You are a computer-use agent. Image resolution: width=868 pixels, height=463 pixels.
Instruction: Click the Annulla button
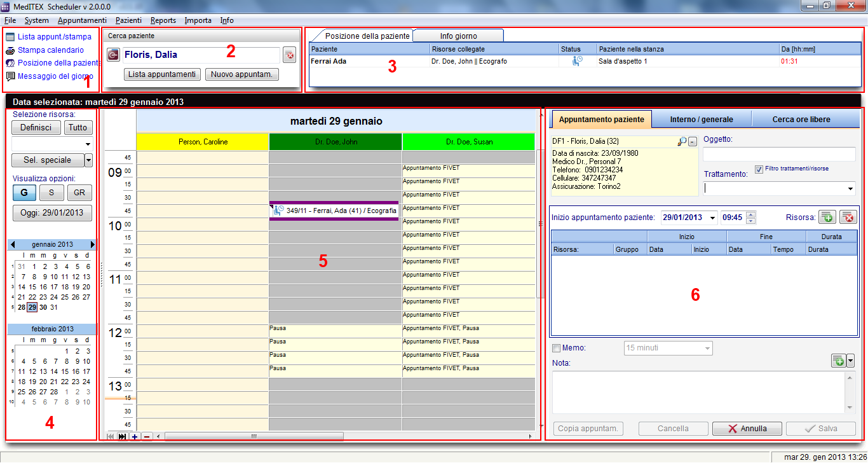coord(747,429)
